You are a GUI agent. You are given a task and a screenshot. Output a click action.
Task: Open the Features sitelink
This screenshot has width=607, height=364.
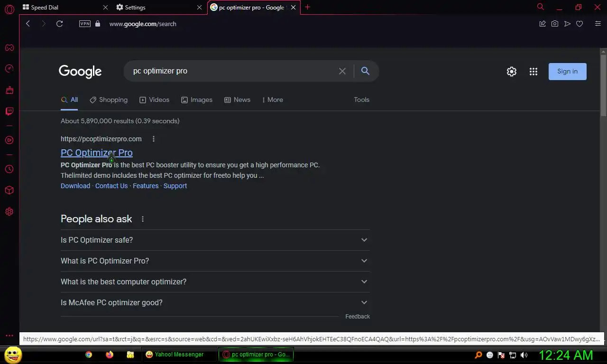146,186
